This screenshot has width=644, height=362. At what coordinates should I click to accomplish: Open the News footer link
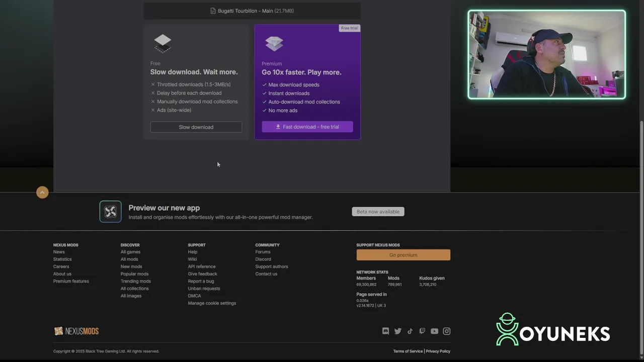(x=59, y=252)
